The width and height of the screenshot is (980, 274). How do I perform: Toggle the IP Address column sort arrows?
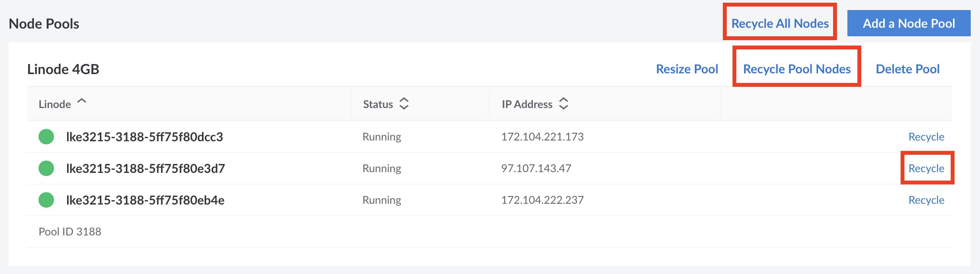click(x=563, y=104)
